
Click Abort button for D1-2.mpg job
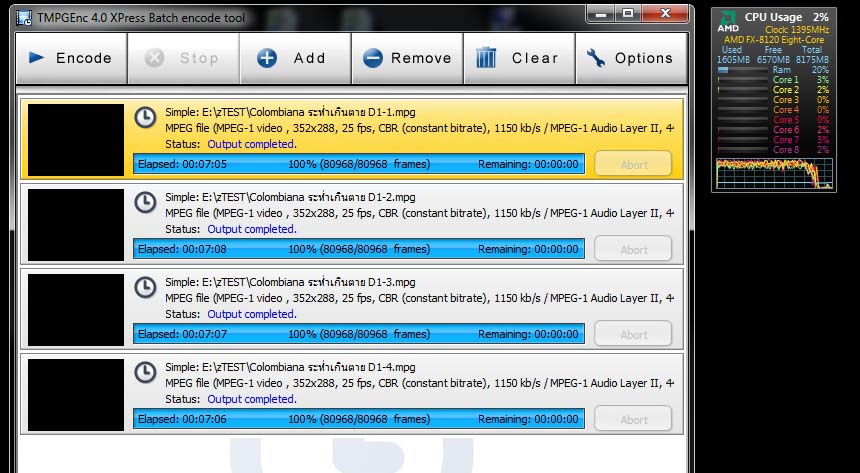(633, 249)
